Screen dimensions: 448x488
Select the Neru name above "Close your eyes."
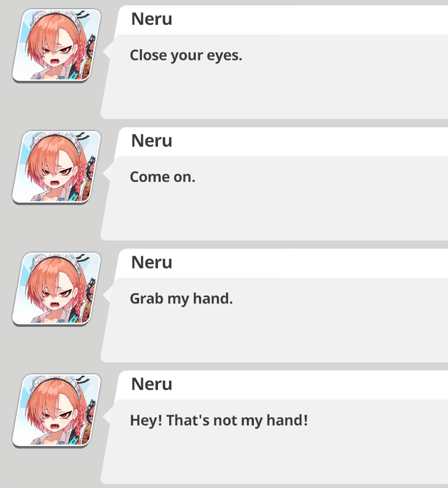[151, 19]
